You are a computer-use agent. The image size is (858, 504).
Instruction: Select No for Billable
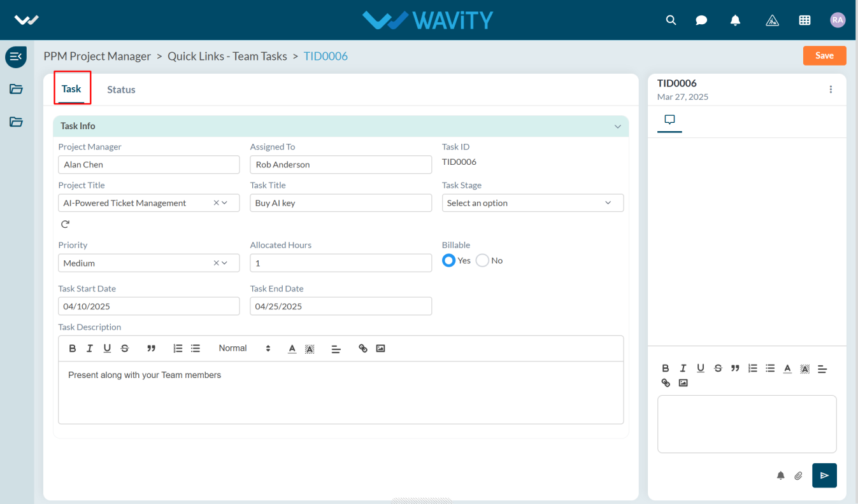(x=482, y=260)
